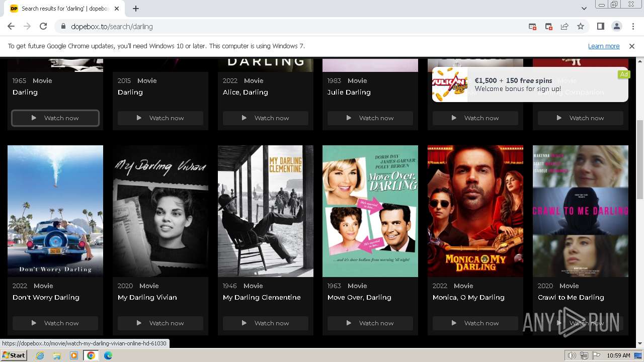Launch Internet Explorer from the taskbar
This screenshot has height=362, width=644.
(40, 355)
